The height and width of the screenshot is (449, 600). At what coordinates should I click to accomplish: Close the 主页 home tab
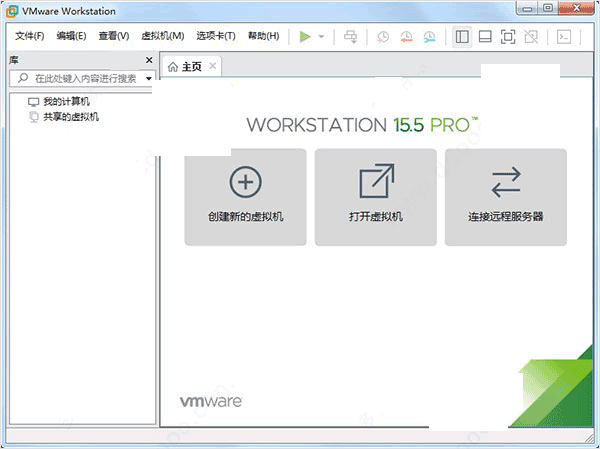coord(211,67)
